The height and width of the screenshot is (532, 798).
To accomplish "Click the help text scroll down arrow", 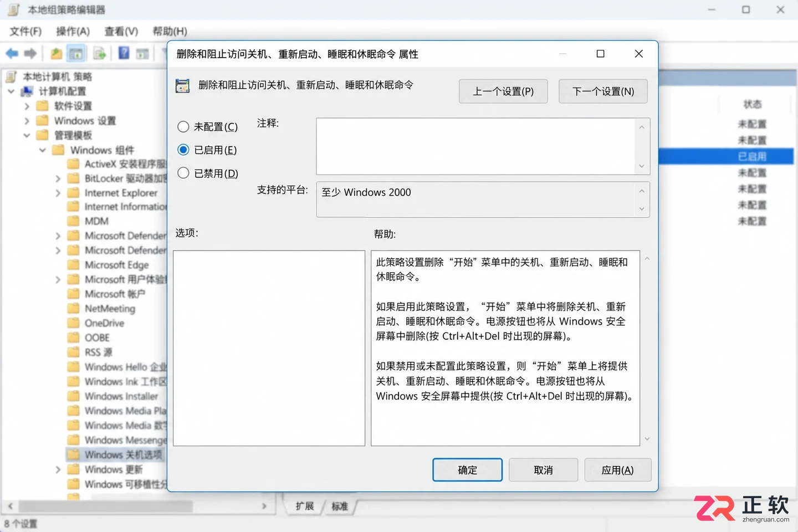I will [647, 439].
